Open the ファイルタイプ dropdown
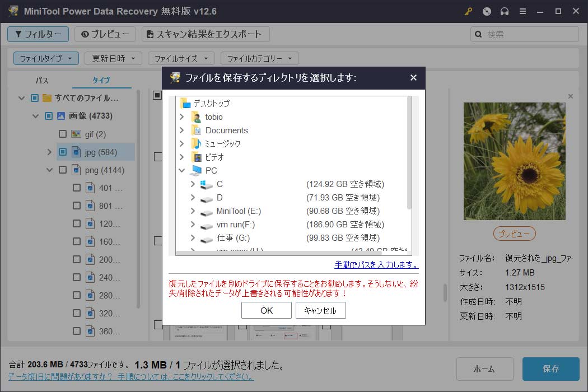 (x=45, y=58)
